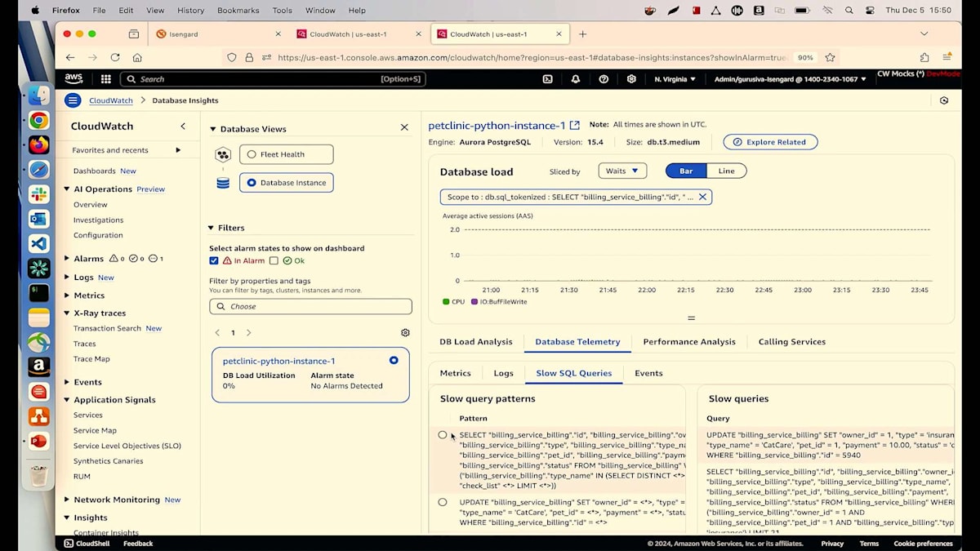The image size is (980, 551).
Task: Open the Fleet Health view icon
Action: (223, 154)
